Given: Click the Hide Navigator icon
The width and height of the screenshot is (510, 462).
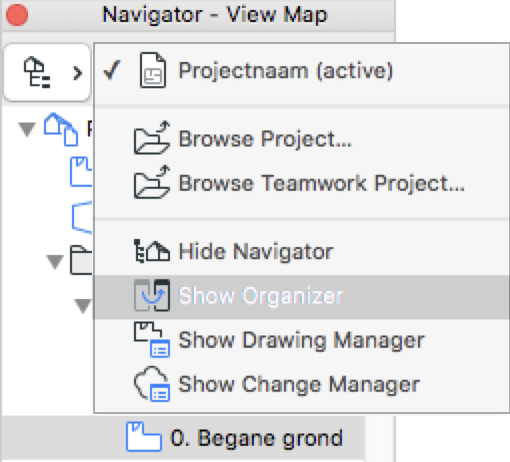Looking at the screenshot, I should pos(152,251).
